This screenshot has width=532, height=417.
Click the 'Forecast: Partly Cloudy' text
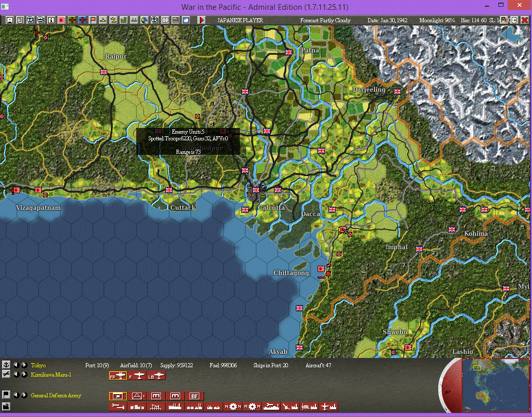pyautogui.click(x=325, y=20)
